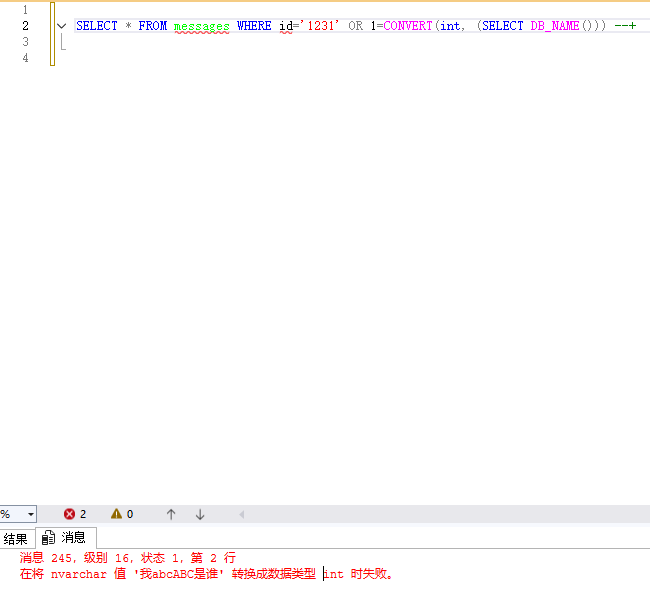650x589 pixels.
Task: Click the CONVERT function in the query
Action: (x=409, y=26)
